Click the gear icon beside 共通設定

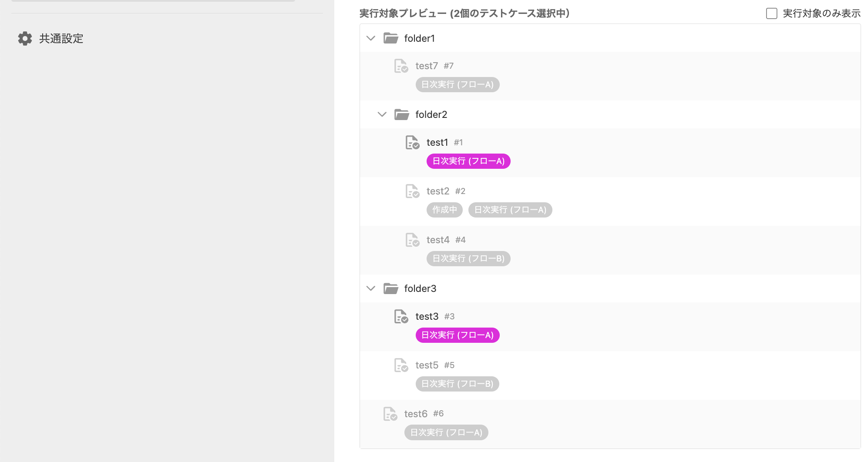(25, 38)
